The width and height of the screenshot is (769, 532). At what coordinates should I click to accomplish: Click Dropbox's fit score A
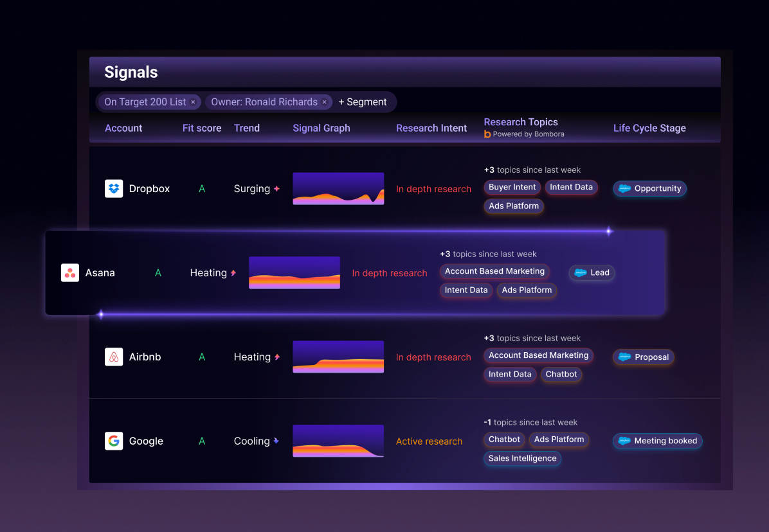point(201,189)
